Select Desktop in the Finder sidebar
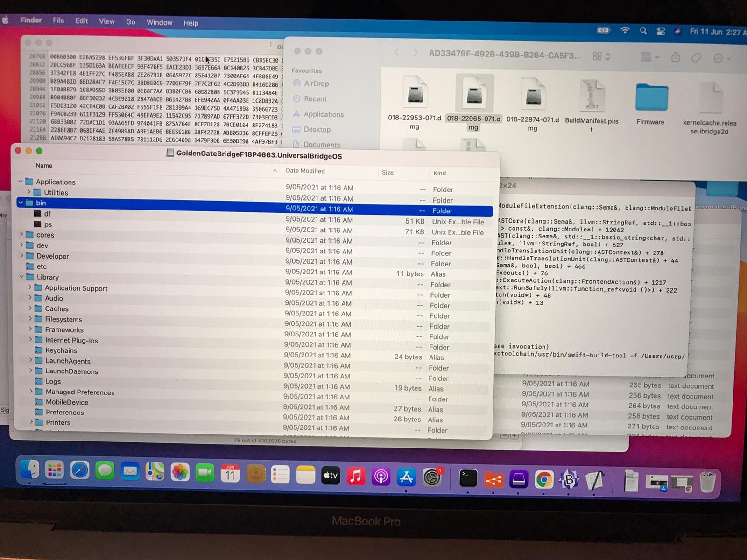747x560 pixels. click(311, 129)
